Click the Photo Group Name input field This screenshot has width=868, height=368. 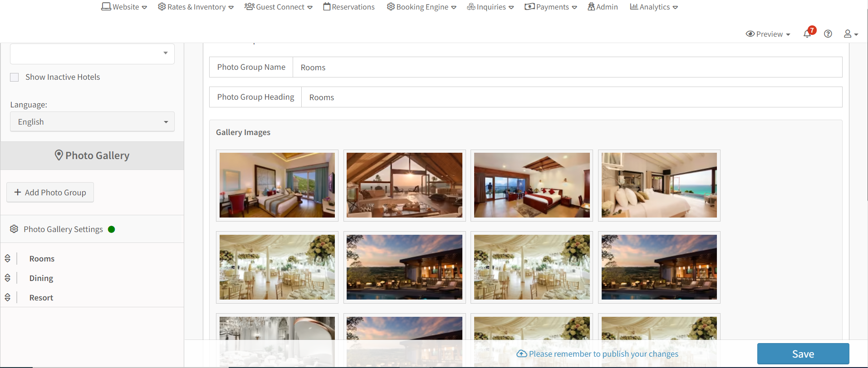567,68
